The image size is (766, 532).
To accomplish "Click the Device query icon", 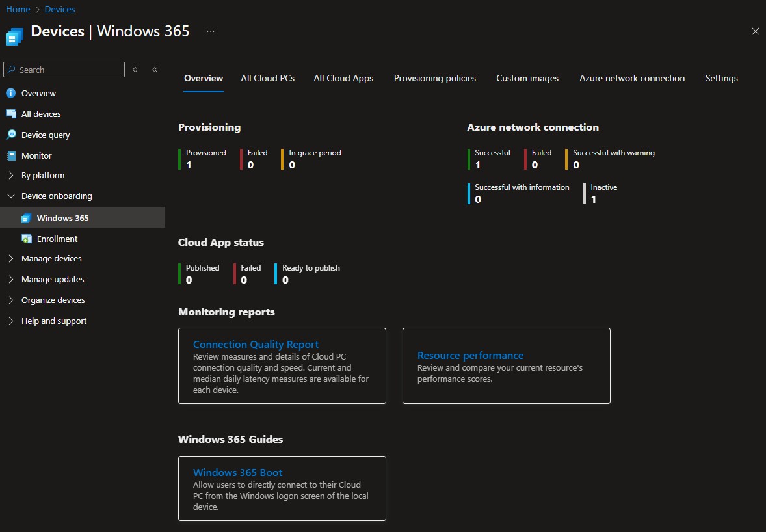I will [x=10, y=135].
